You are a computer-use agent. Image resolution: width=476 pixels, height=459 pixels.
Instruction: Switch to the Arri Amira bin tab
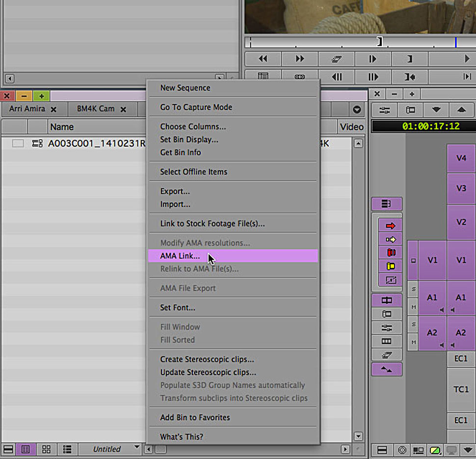coord(27,109)
